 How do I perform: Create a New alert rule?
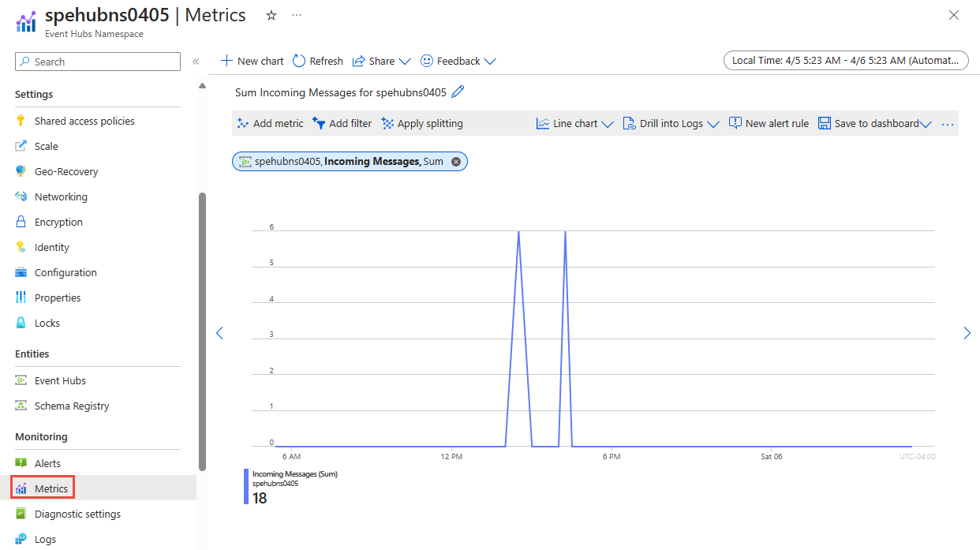tap(769, 124)
